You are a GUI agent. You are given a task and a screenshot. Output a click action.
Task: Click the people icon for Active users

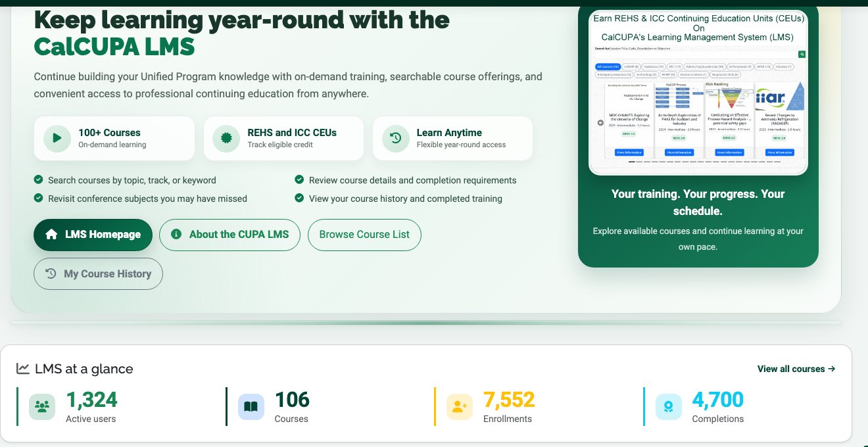pos(42,407)
